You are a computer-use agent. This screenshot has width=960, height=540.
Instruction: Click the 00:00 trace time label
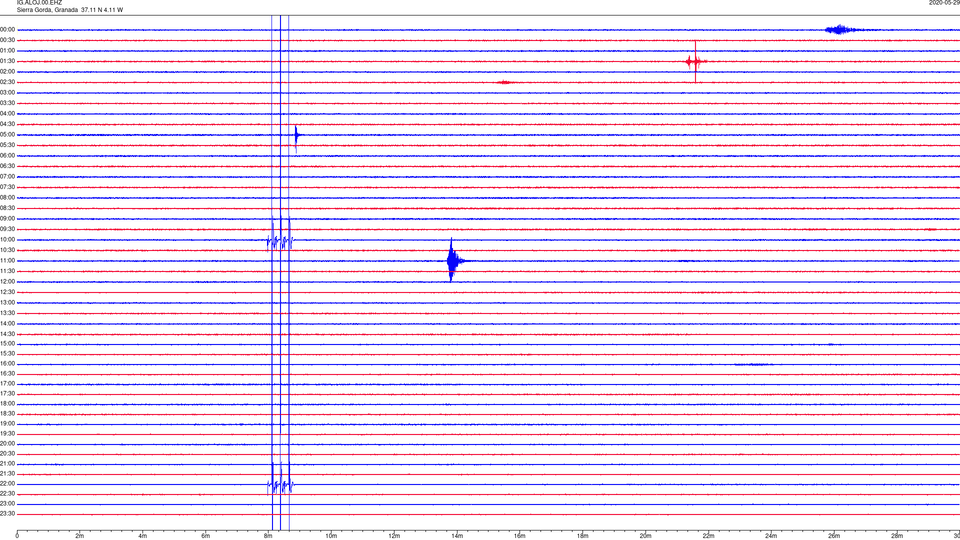tap(8, 30)
